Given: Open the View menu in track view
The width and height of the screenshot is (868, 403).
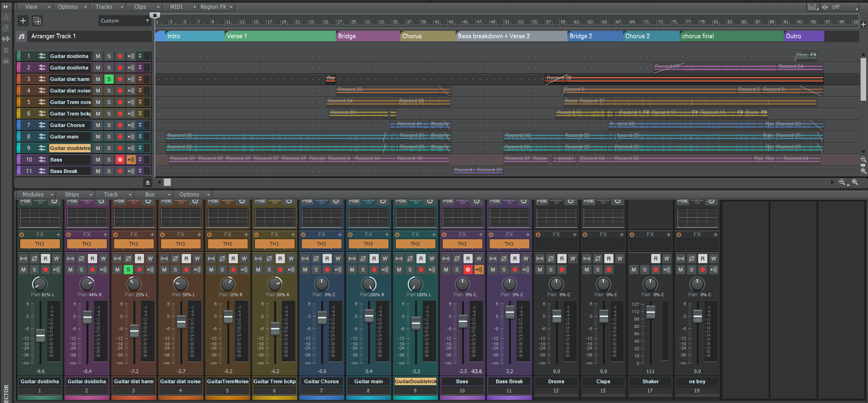Looking at the screenshot, I should (x=35, y=7).
